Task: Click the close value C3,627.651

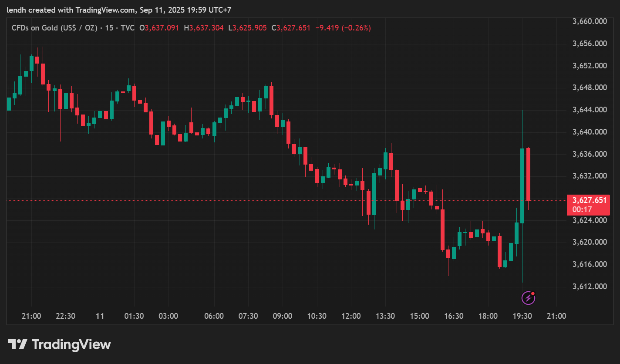Action: pyautogui.click(x=291, y=28)
